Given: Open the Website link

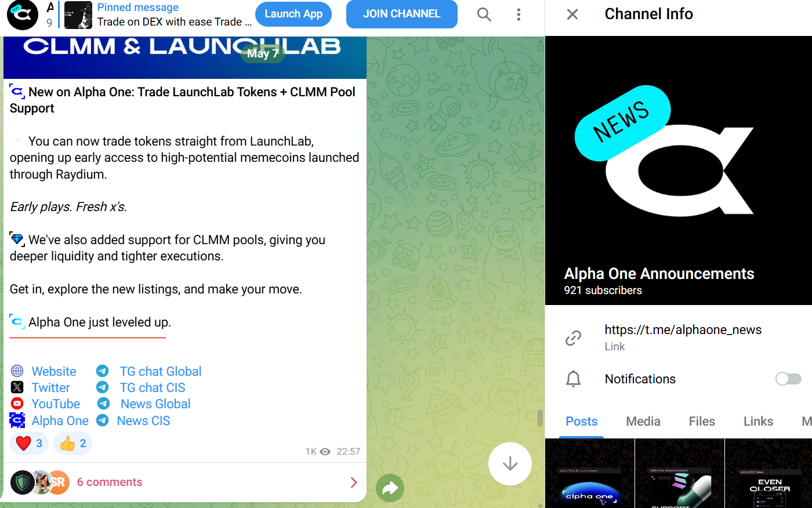Looking at the screenshot, I should point(54,371).
